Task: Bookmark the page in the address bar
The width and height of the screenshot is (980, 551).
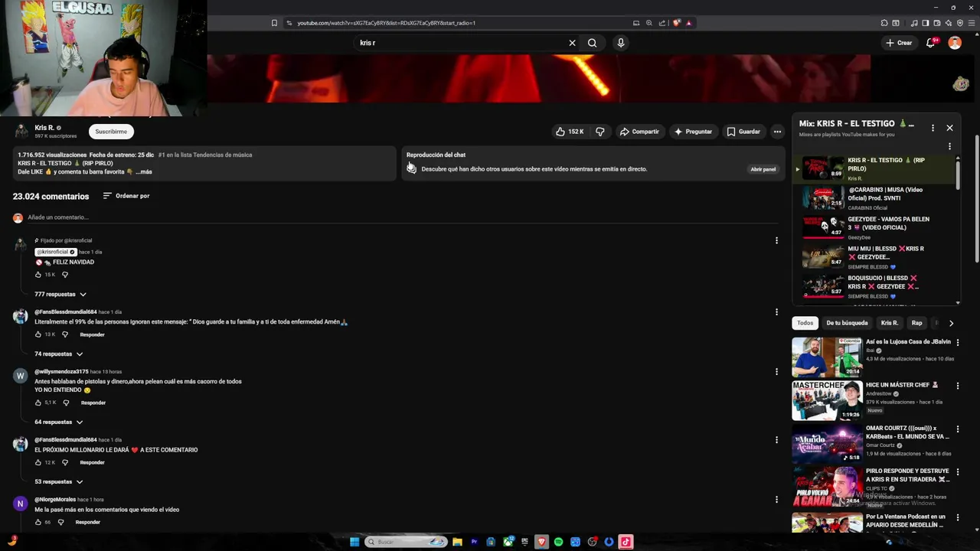Action: coord(274,23)
